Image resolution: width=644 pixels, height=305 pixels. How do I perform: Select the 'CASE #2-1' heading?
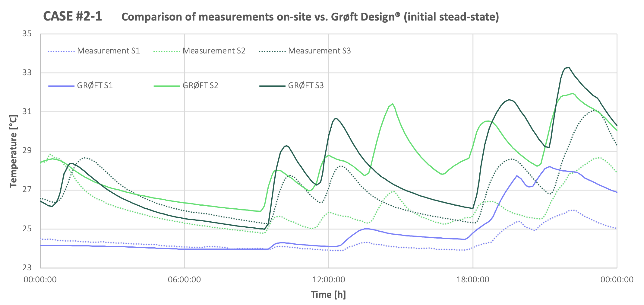pos(73,16)
